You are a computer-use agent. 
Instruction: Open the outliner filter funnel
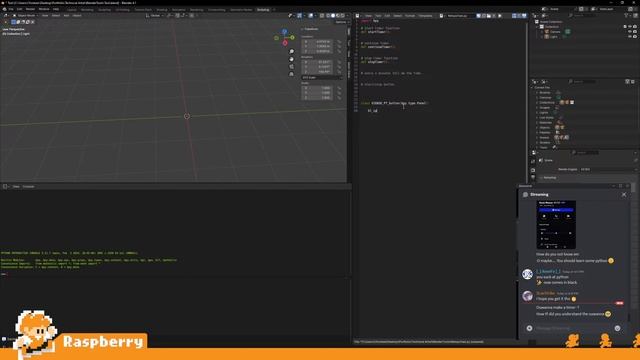click(x=627, y=16)
